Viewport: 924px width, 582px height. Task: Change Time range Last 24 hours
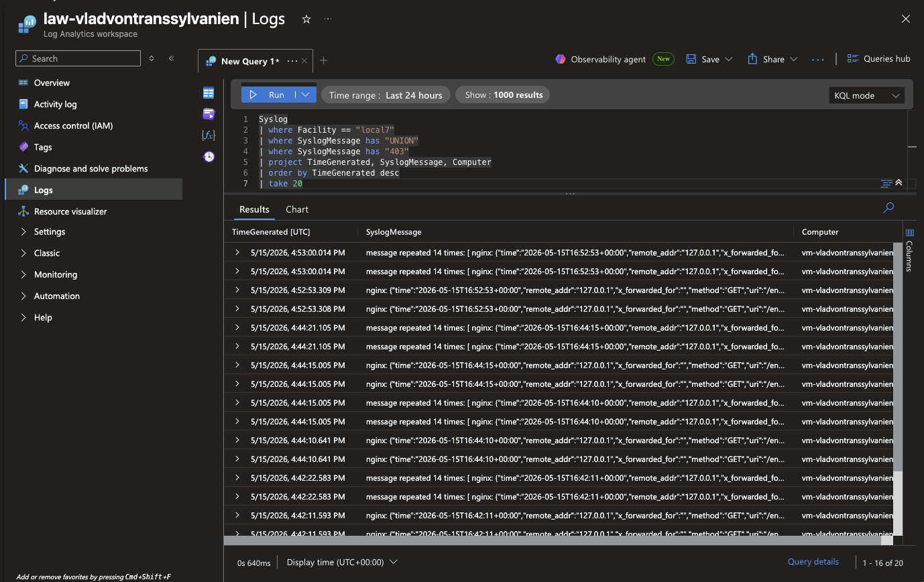click(386, 95)
